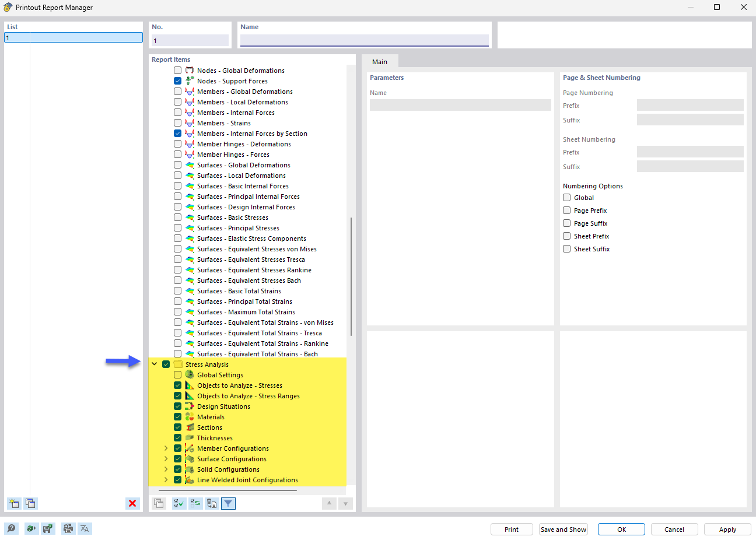This screenshot has height=540, width=756.
Task: Enable the Global numbering option
Action: tap(566, 197)
